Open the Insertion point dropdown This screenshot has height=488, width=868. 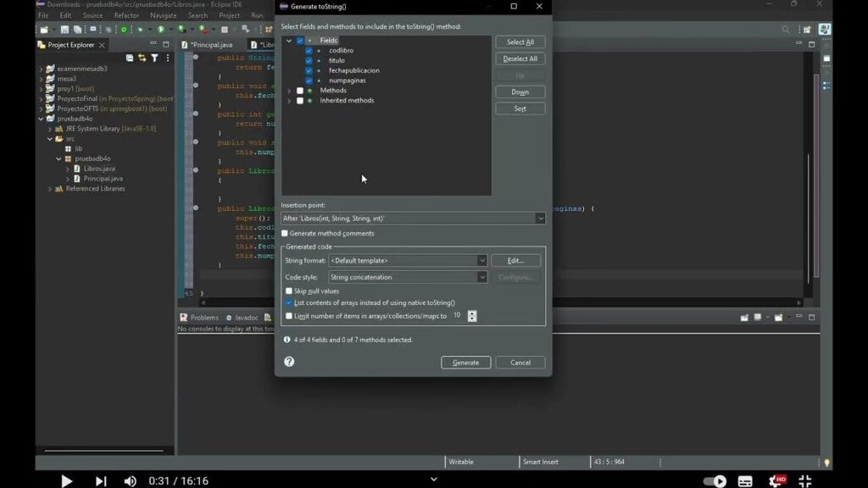click(x=540, y=218)
